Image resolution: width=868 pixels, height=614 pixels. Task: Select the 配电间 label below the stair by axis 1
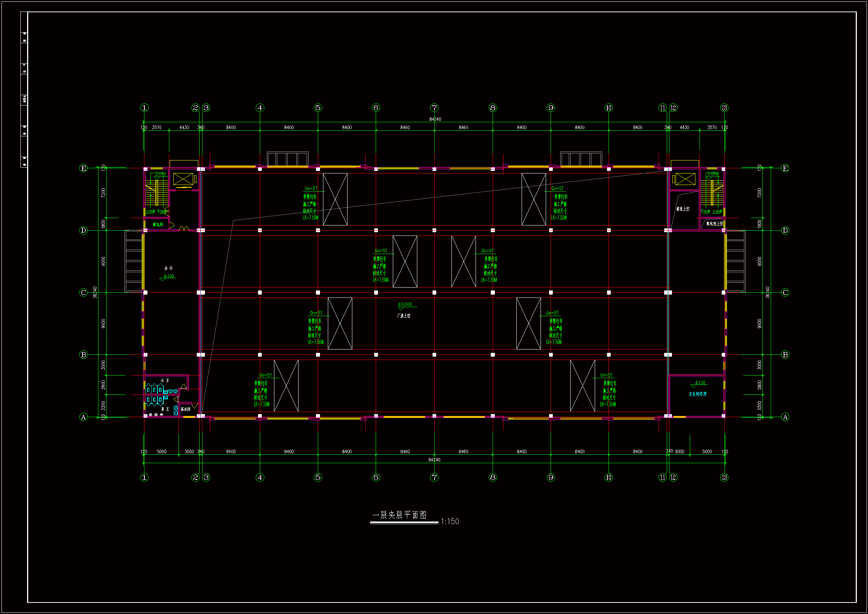[158, 225]
